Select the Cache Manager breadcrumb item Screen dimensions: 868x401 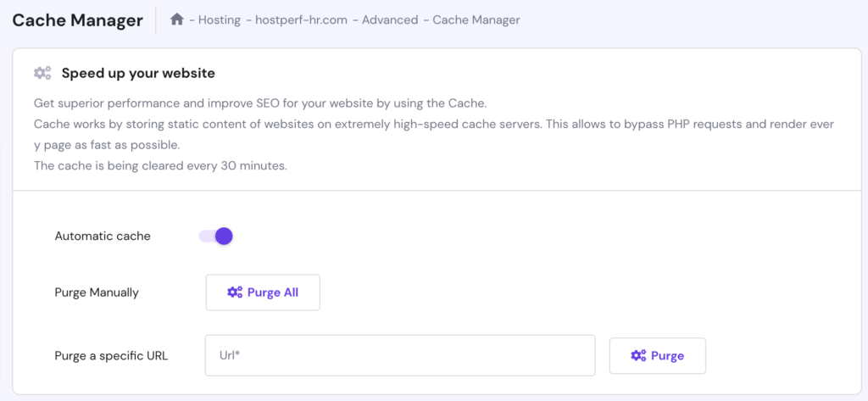[476, 20]
